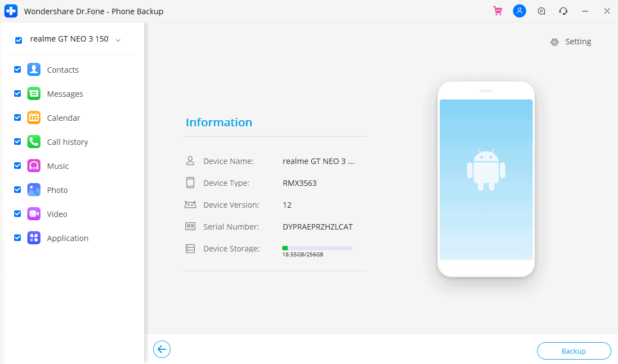
Task: Click the green Messages icon
Action: point(34,93)
